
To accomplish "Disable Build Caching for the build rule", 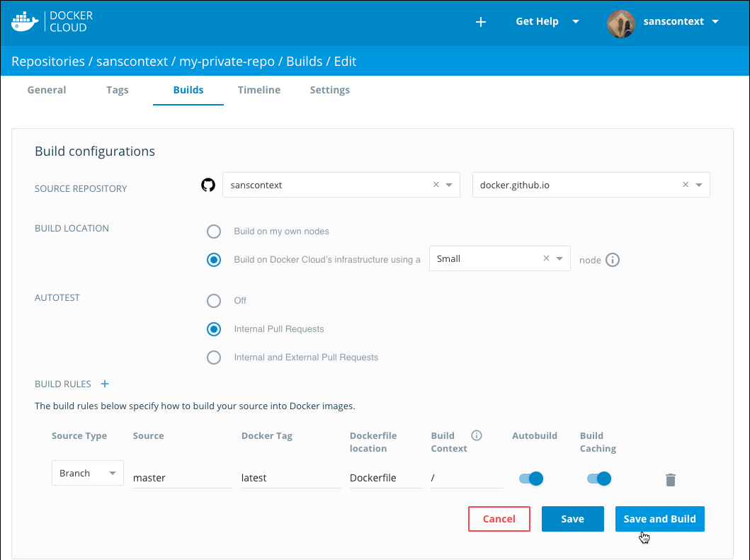I will click(598, 479).
